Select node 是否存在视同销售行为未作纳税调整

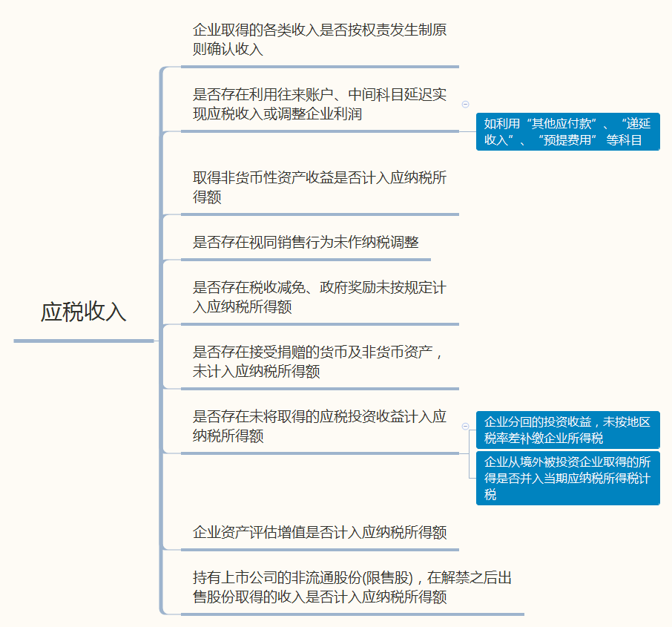click(306, 243)
